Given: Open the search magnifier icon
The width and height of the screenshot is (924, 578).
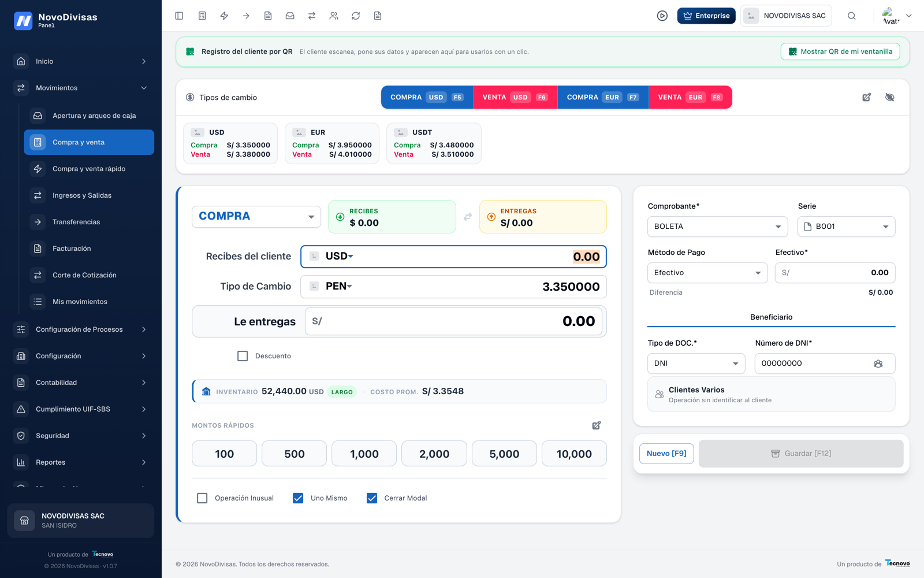Looking at the screenshot, I should [x=852, y=16].
